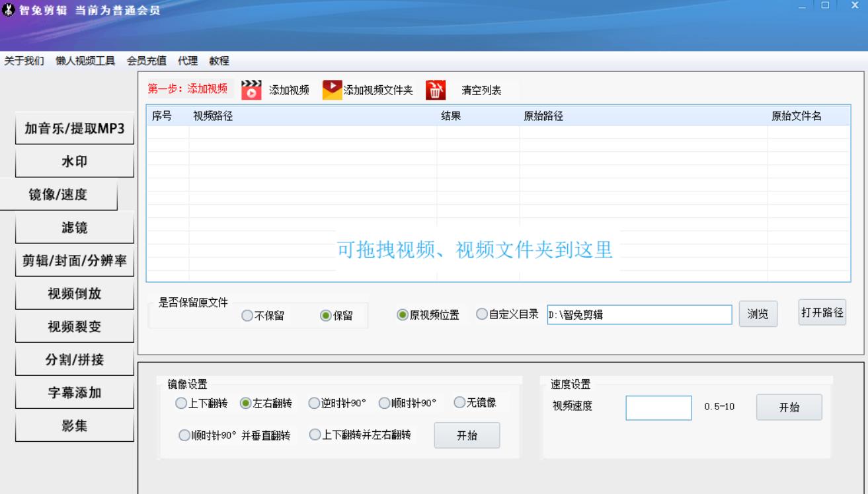868x494 pixels.
Task: Choose 上下翻转 vertical flip mirror option
Action: click(x=180, y=403)
